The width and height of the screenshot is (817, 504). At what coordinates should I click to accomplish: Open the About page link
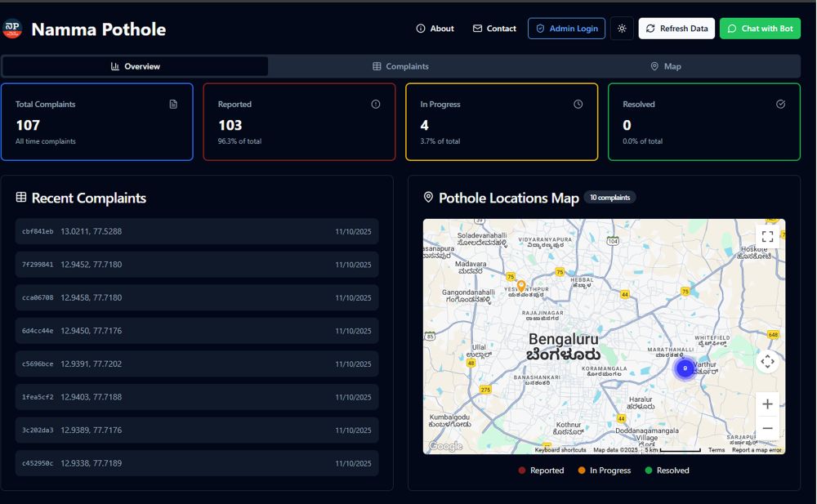click(435, 29)
